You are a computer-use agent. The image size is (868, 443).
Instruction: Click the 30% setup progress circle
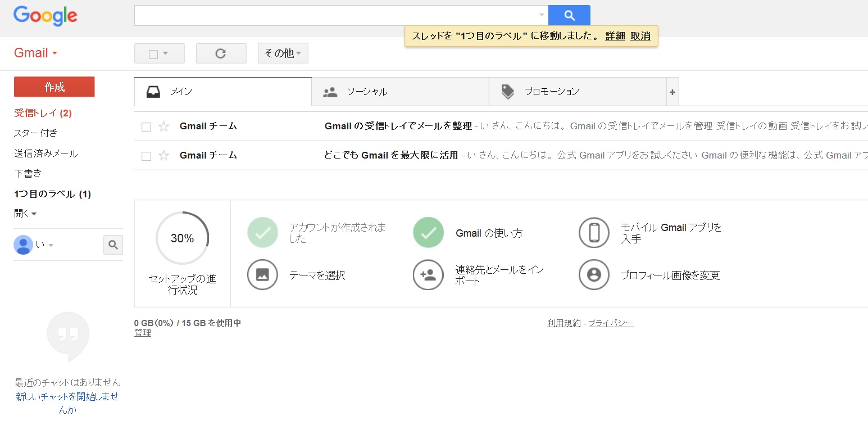[x=181, y=238]
